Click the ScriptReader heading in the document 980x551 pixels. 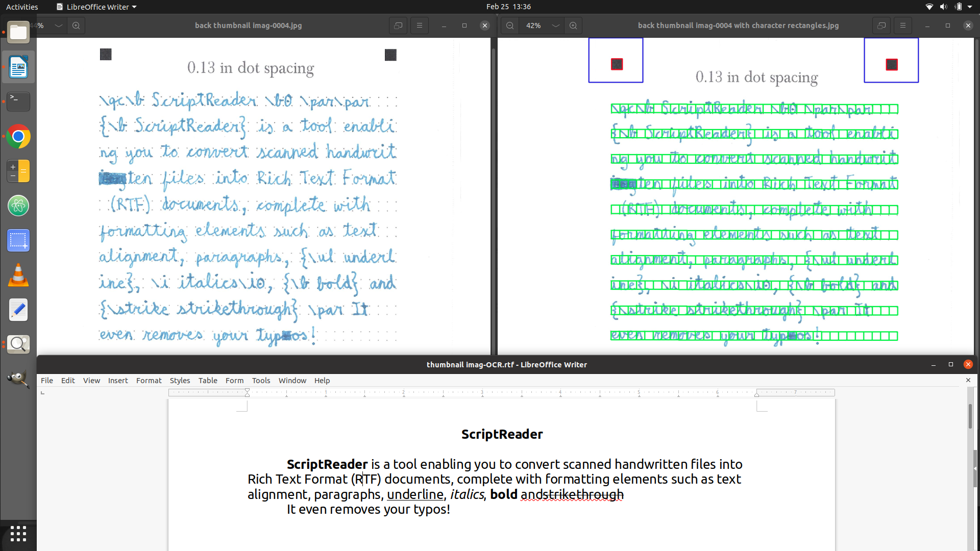point(502,434)
